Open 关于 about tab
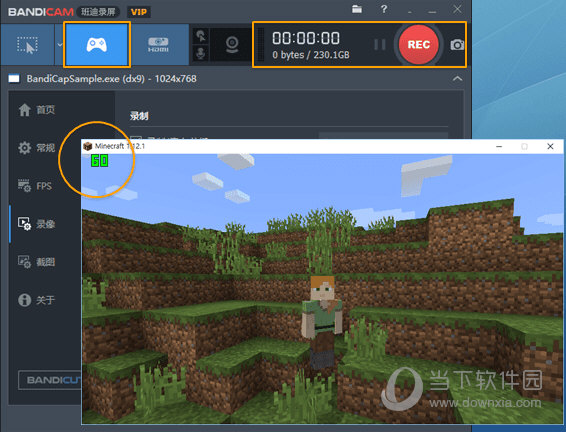 pyautogui.click(x=37, y=300)
